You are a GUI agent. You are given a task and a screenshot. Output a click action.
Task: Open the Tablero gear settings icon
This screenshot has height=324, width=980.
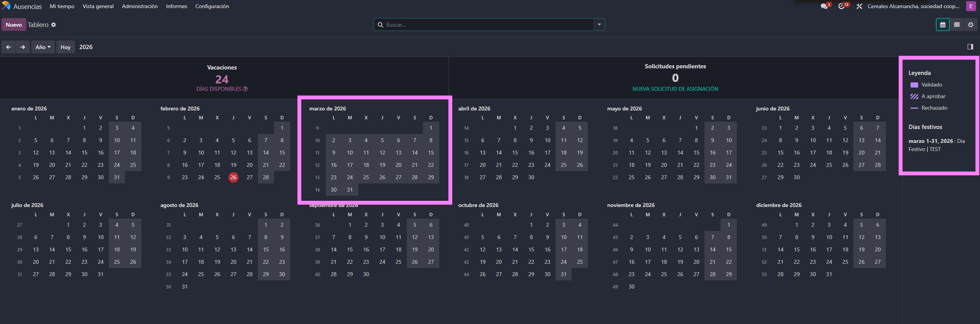click(x=54, y=25)
